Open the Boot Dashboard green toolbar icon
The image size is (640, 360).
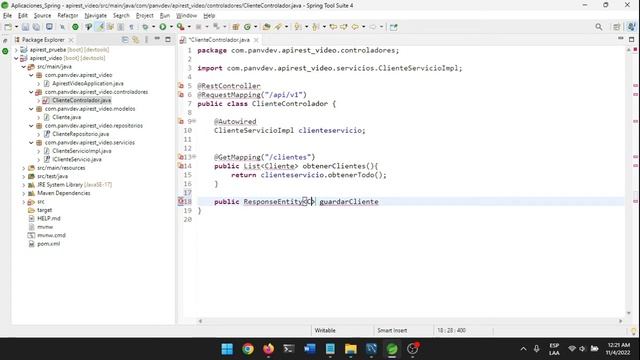coord(75,27)
